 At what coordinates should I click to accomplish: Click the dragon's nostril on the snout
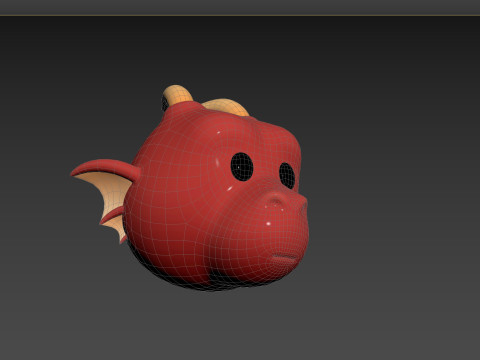point(275,201)
